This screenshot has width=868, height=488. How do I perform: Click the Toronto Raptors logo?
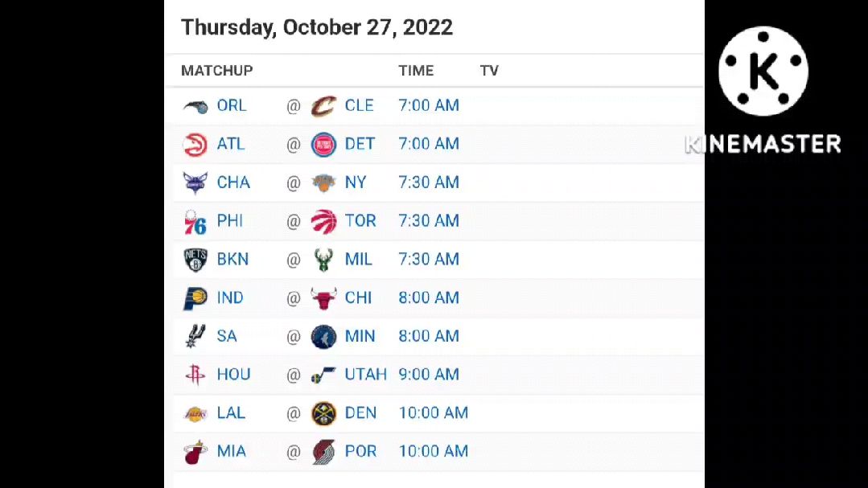pos(323,221)
